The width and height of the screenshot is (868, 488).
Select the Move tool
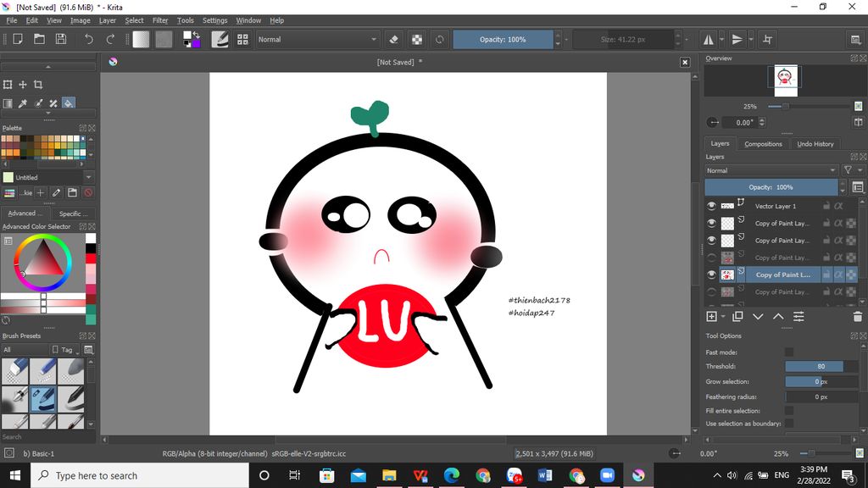[23, 85]
